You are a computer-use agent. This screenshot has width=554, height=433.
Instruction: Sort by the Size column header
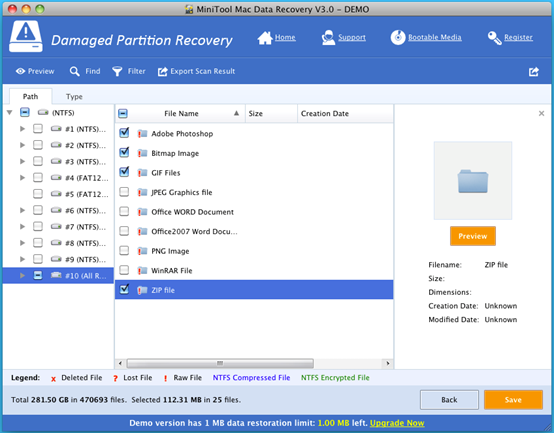[271, 113]
